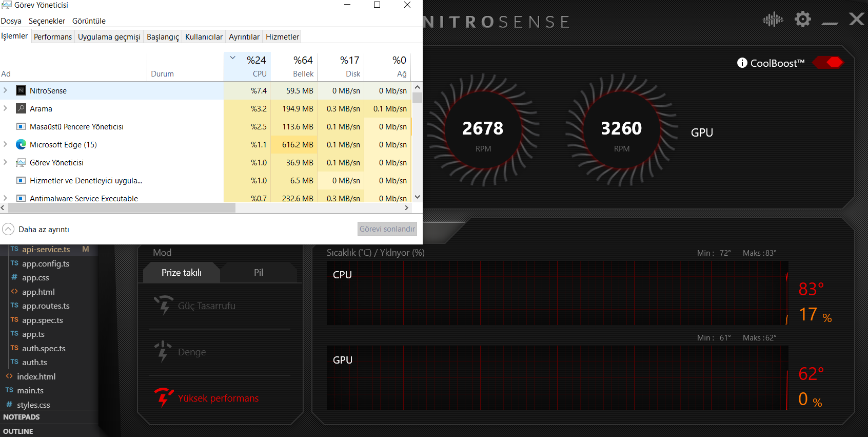The height and width of the screenshot is (437, 868).
Task: Switch to the Hizmetler tab
Action: [282, 37]
